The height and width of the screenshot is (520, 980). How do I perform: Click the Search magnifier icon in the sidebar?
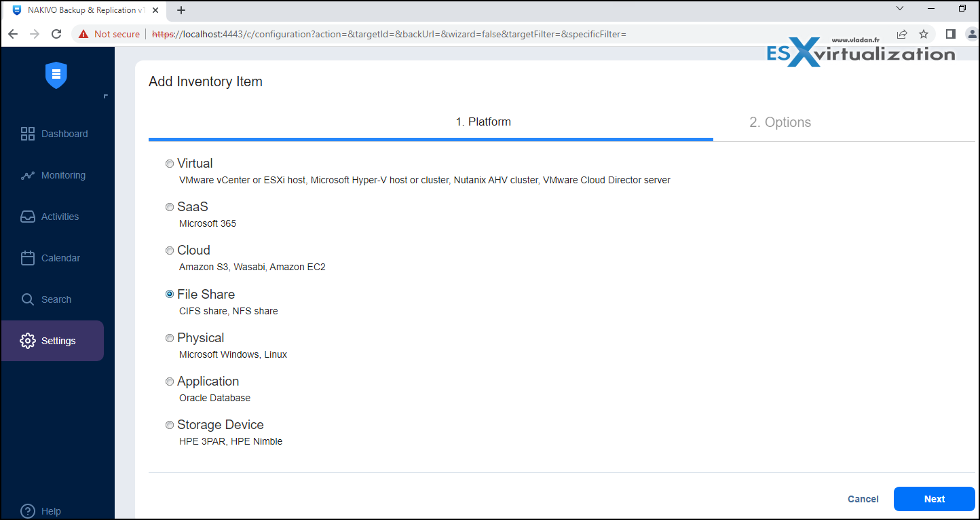pyautogui.click(x=28, y=299)
